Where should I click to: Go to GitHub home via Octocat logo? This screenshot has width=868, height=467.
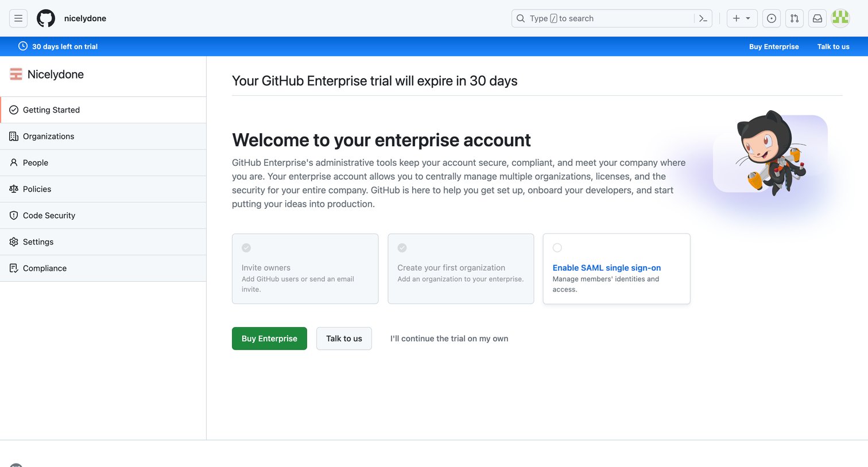tap(46, 18)
